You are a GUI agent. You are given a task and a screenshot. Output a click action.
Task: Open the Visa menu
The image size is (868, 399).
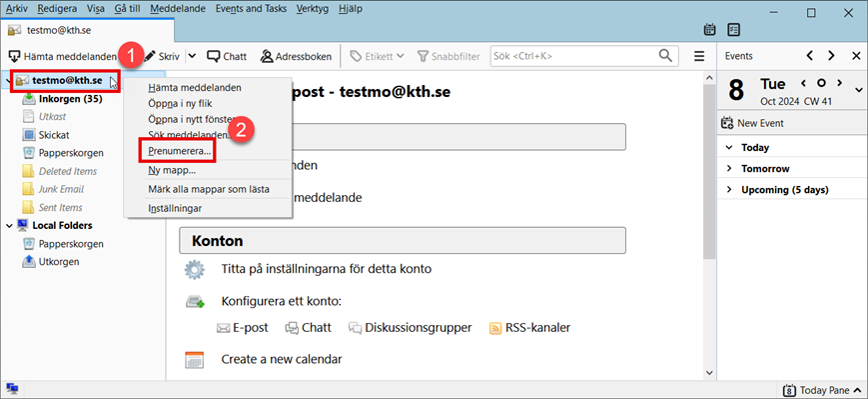95,9
